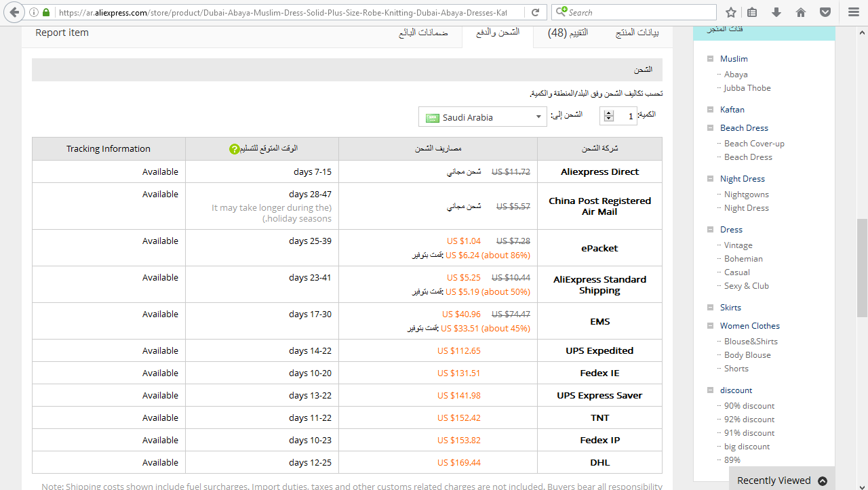Screen dimensions: 868x490
Task: Click the Tracking Information column header
Action: click(108, 149)
